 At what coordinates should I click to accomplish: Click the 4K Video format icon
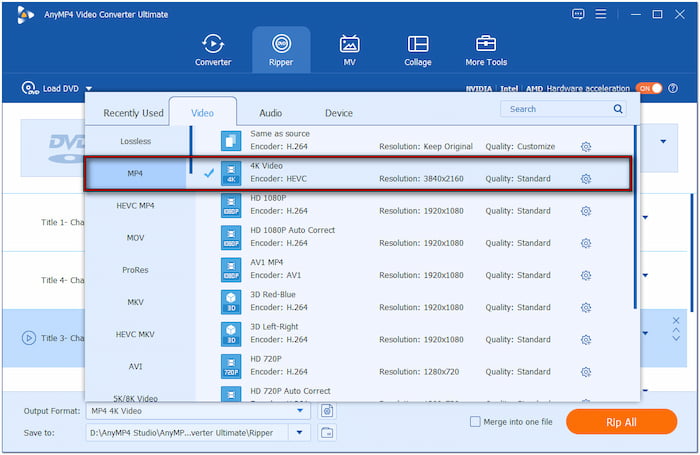[x=231, y=173]
